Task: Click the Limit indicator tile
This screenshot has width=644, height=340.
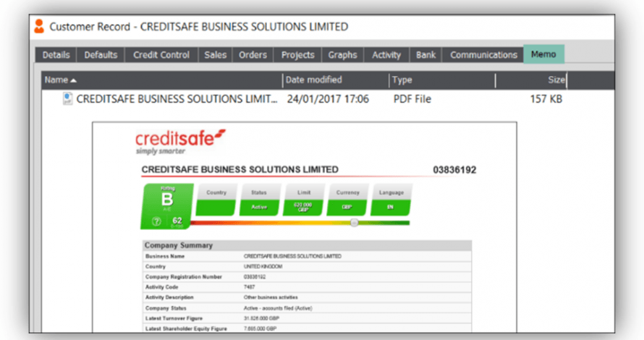Action: (x=303, y=200)
